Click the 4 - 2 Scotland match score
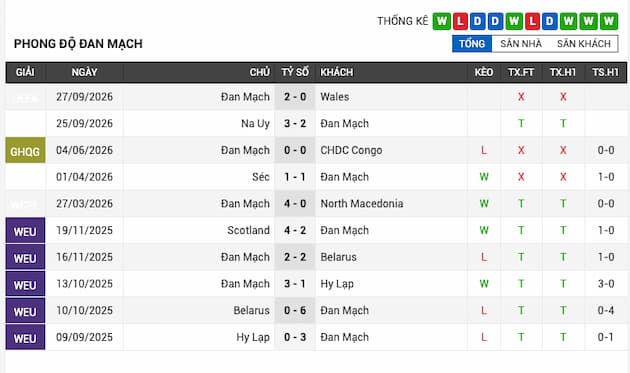 pyautogui.click(x=295, y=231)
